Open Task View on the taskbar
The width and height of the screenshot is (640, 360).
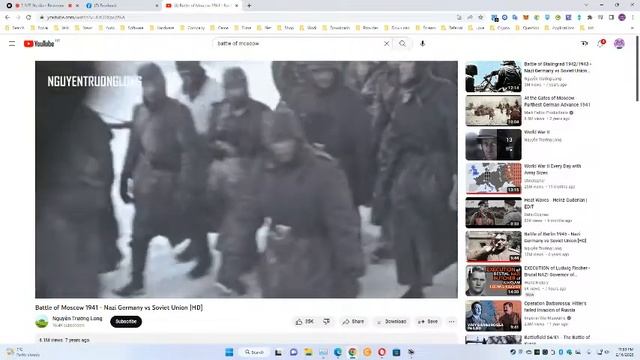tap(278, 352)
